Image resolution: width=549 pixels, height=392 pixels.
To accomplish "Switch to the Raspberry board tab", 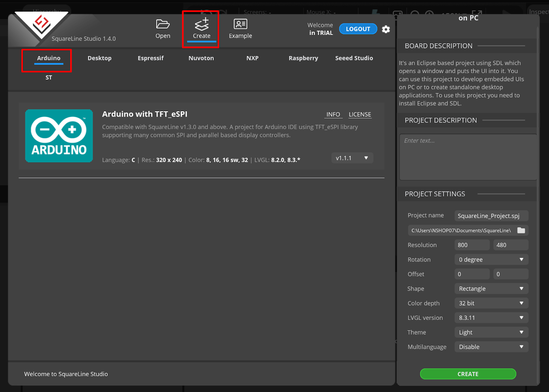I will coord(303,58).
